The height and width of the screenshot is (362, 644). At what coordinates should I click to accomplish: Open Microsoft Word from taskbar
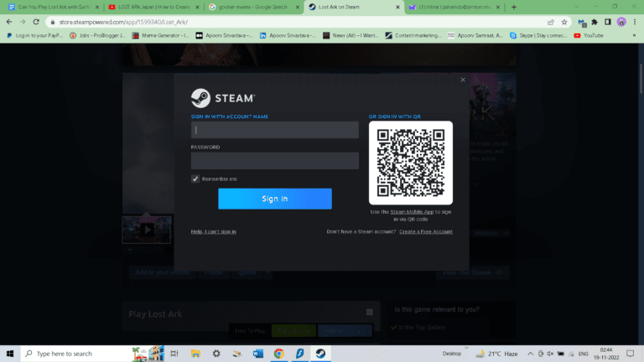(x=258, y=354)
